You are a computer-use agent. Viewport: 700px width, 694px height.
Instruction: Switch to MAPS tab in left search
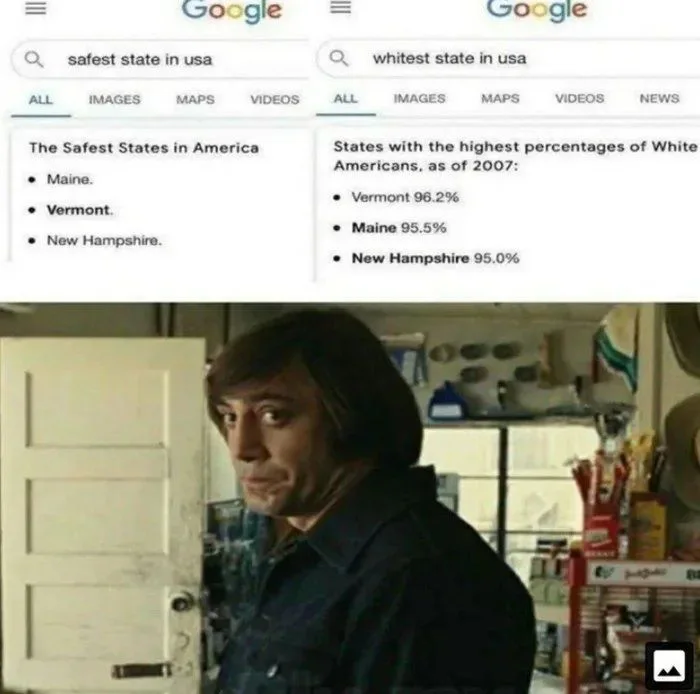click(195, 100)
